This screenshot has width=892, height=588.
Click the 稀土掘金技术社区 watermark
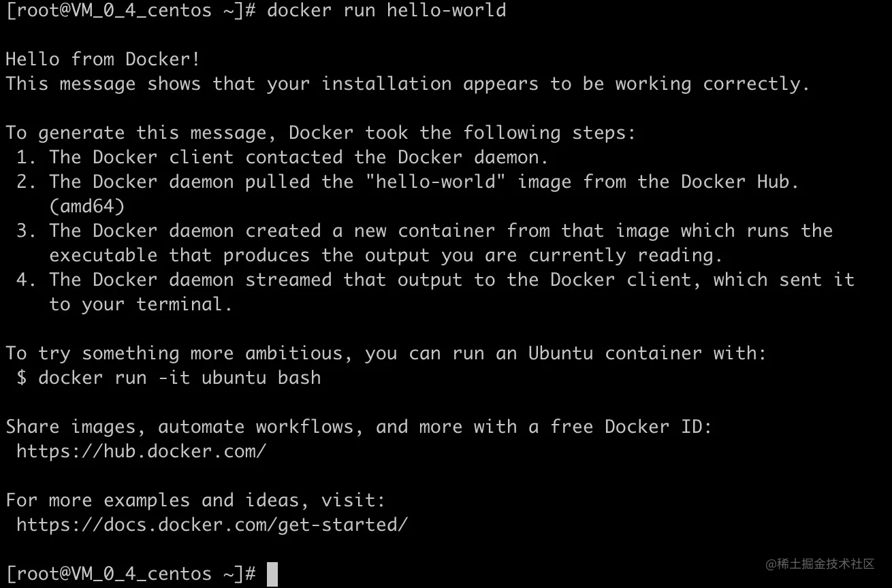pyautogui.click(x=820, y=564)
